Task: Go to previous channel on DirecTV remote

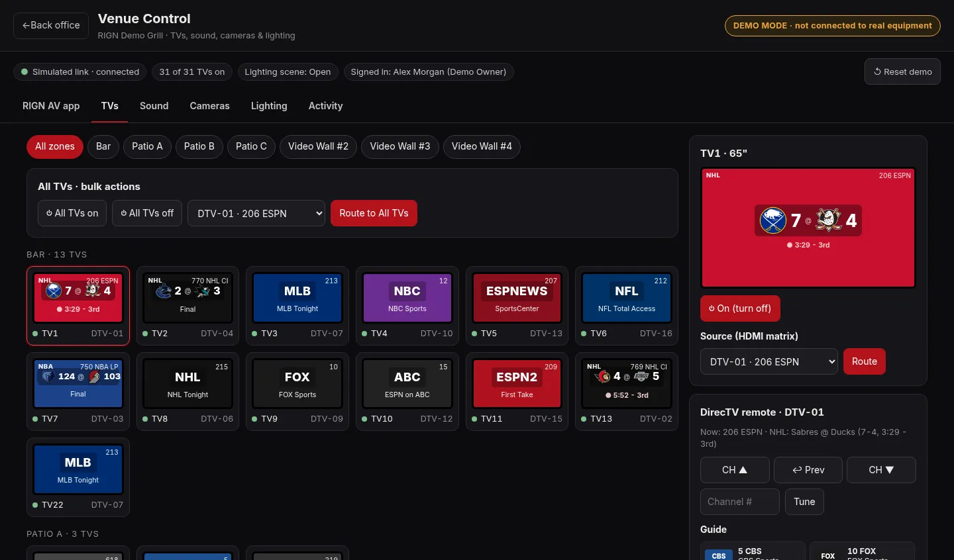Action: 808,470
